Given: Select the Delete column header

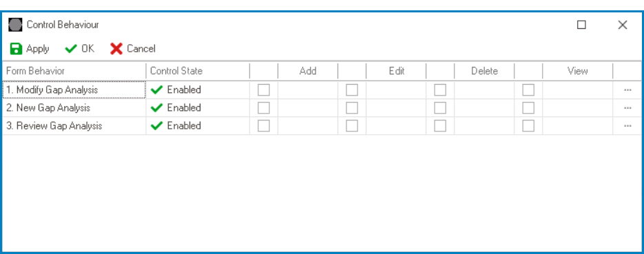Looking at the screenshot, I should (484, 71).
